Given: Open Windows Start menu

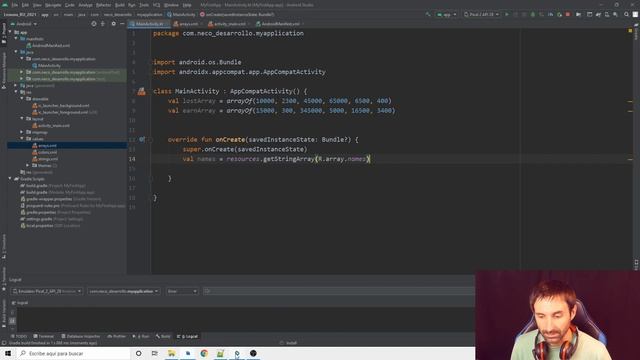Looking at the screenshot, I should (8, 353).
